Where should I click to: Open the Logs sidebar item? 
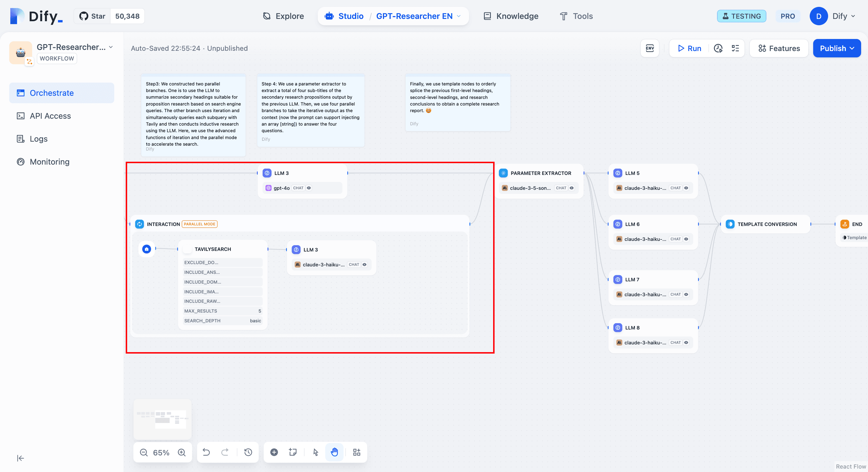(38, 139)
